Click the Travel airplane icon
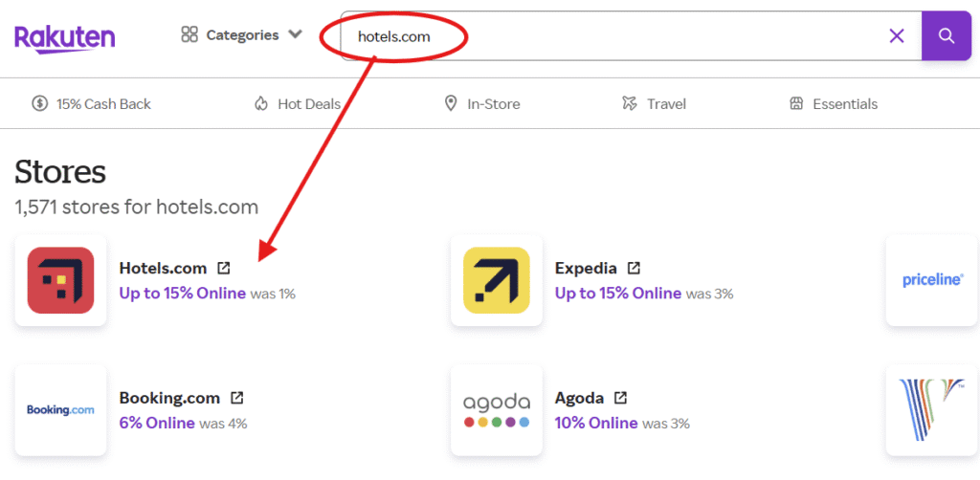This screenshot has width=980, height=480. 630,103
